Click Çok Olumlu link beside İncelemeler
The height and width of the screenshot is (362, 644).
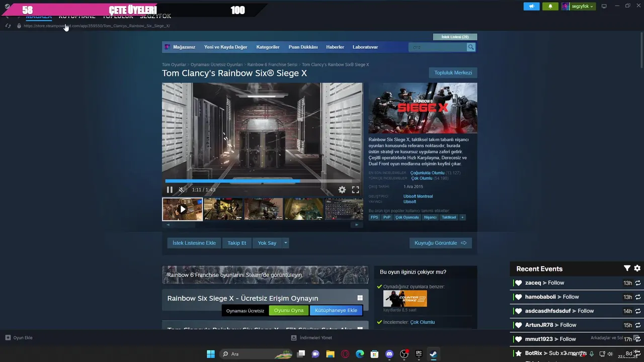(423, 322)
